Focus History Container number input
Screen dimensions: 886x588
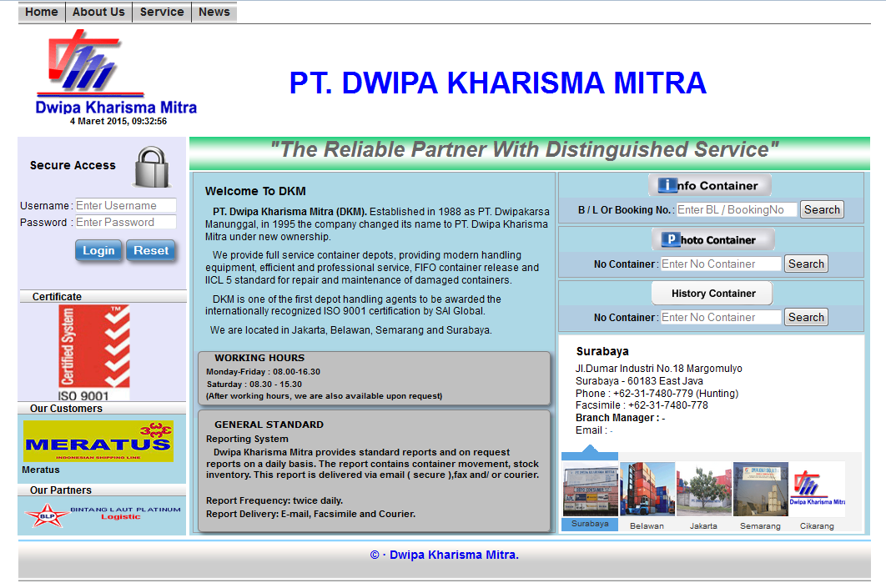coord(721,318)
